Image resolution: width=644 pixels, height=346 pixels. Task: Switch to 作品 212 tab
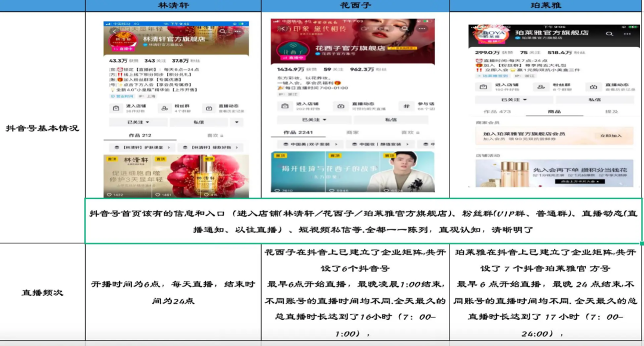pyautogui.click(x=140, y=135)
